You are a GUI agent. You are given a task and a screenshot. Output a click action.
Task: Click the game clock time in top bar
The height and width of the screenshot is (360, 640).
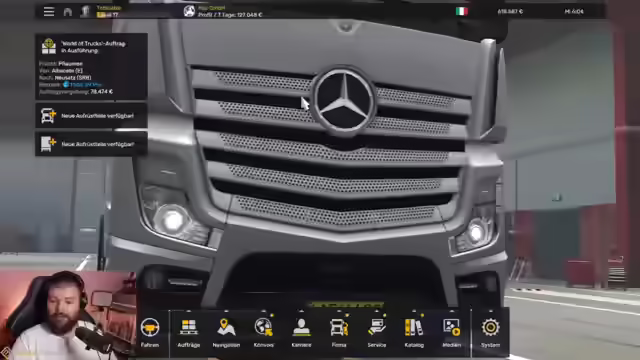pyautogui.click(x=574, y=11)
